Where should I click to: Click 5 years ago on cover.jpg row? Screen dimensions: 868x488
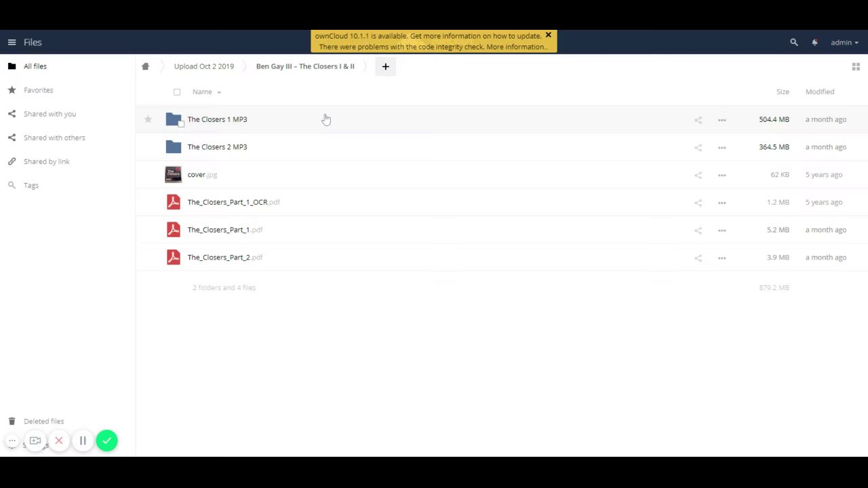coord(824,175)
